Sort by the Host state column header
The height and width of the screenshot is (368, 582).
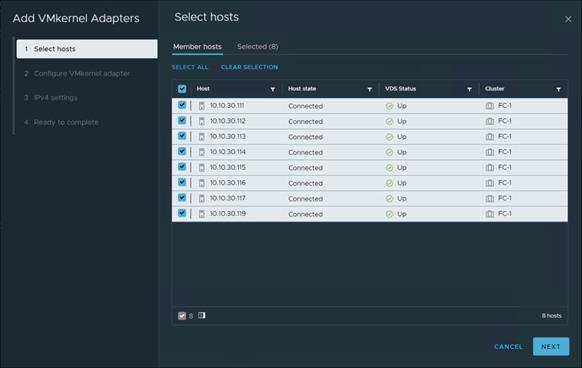[x=302, y=89]
